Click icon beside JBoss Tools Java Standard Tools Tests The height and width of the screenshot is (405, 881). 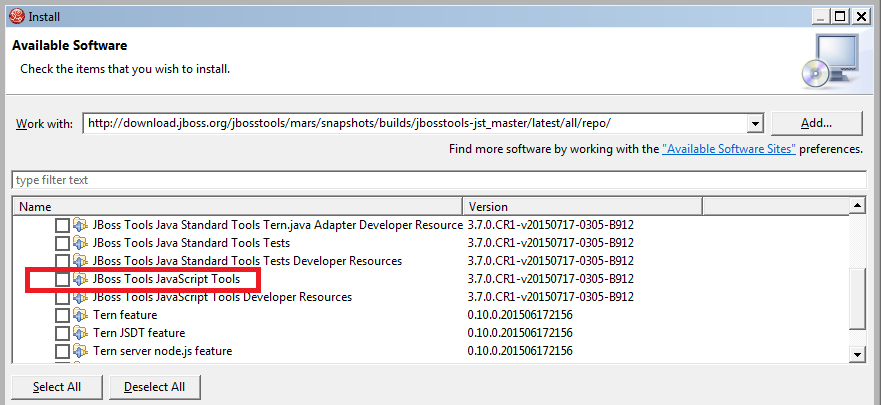click(x=81, y=243)
